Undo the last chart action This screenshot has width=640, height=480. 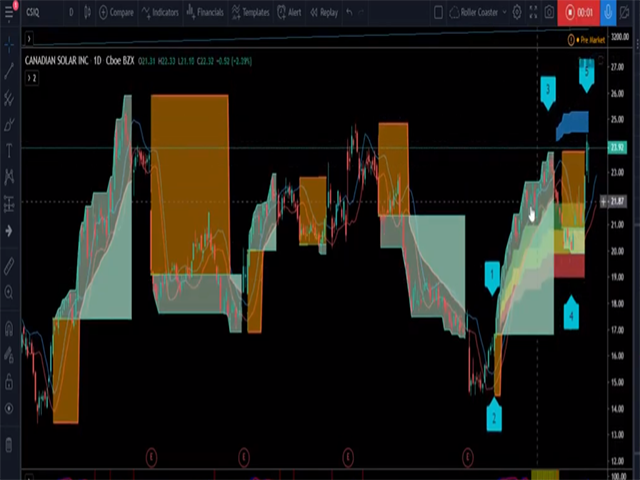pos(349,13)
